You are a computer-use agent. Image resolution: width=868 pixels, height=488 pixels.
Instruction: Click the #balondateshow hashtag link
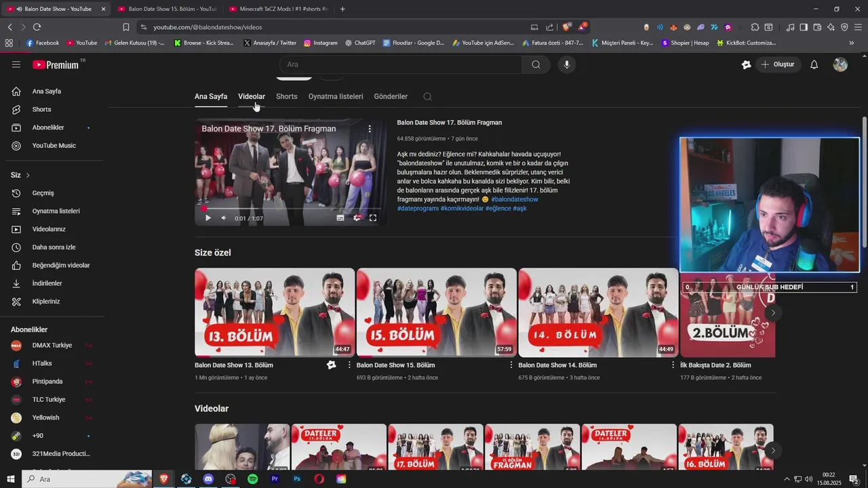(515, 199)
